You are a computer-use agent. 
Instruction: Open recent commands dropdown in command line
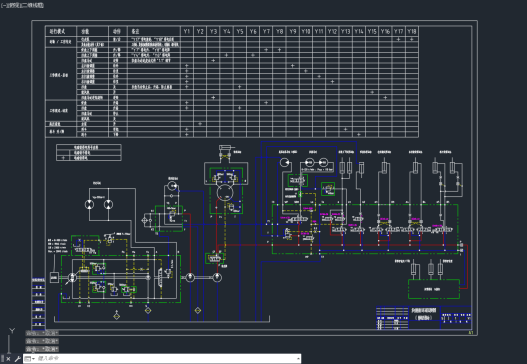30,359
